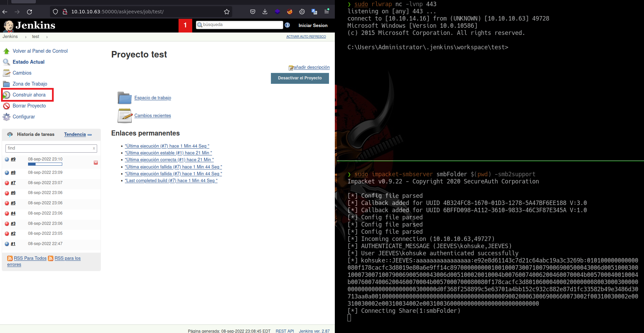Click the Desactivar el Proyecto button
This screenshot has height=333, width=644.
click(300, 78)
